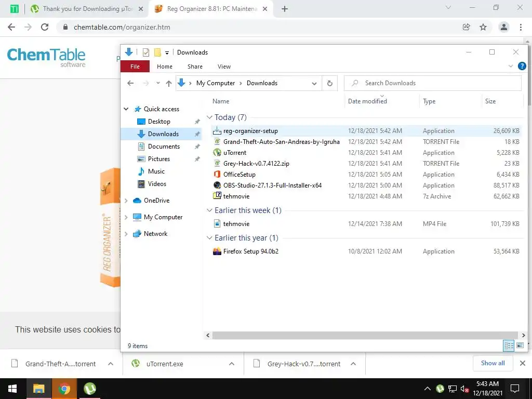Screen dimensions: 532x399
Task: Collapse the Quick access tree
Action: click(x=126, y=109)
